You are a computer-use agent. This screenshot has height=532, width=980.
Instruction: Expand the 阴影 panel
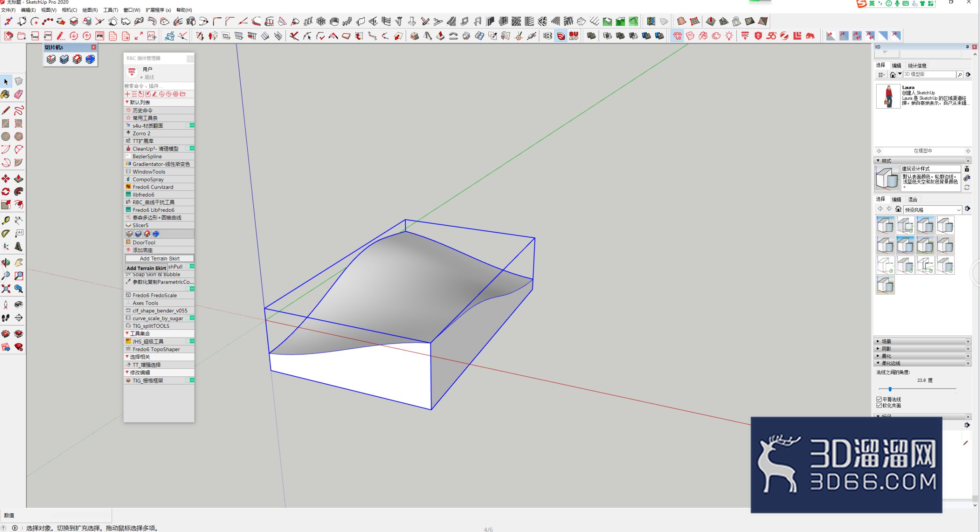tap(878, 348)
